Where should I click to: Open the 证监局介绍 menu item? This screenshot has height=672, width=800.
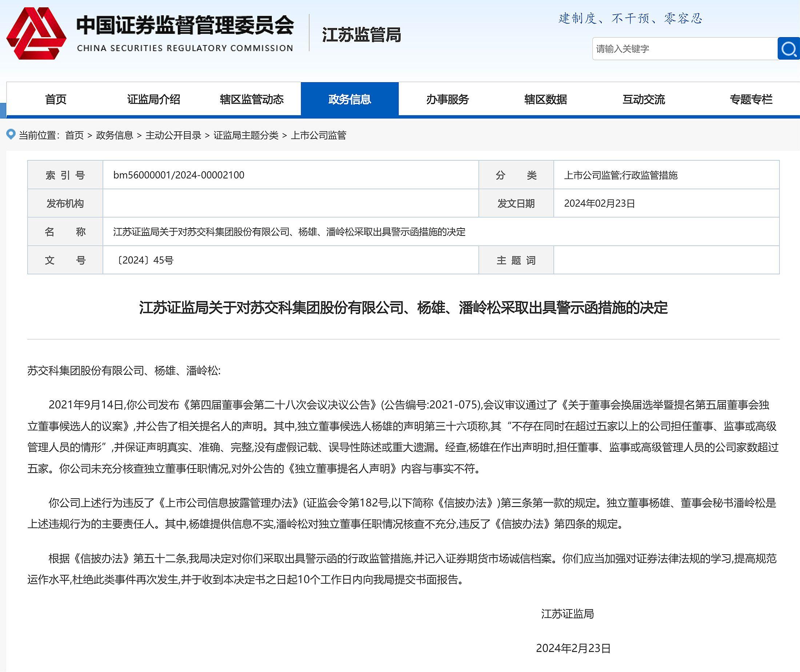[x=153, y=99]
